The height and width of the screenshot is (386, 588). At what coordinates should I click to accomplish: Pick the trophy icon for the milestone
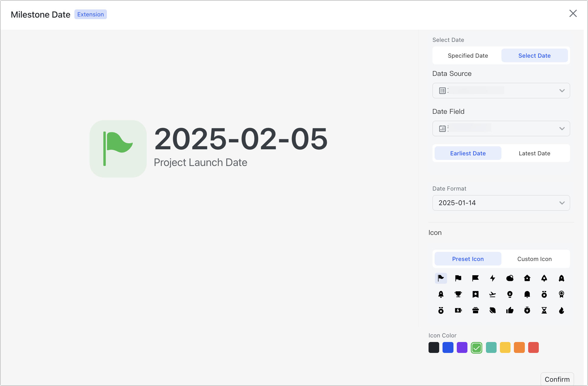458,294
